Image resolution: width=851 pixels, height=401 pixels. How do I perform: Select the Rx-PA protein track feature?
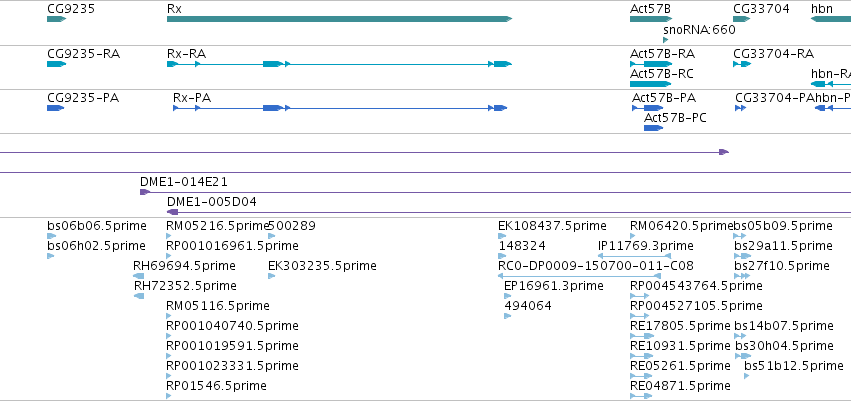(340, 108)
